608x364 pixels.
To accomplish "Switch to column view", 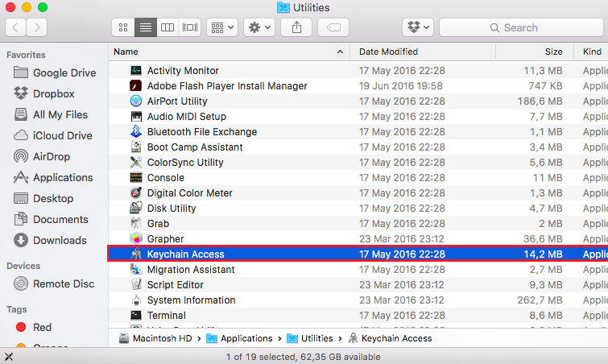I will click(x=168, y=27).
